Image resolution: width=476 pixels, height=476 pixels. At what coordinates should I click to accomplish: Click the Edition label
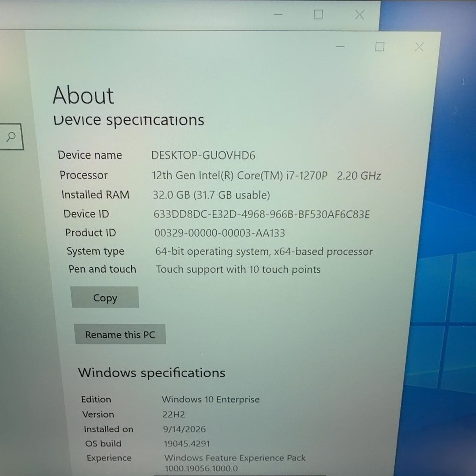pyautogui.click(x=96, y=399)
